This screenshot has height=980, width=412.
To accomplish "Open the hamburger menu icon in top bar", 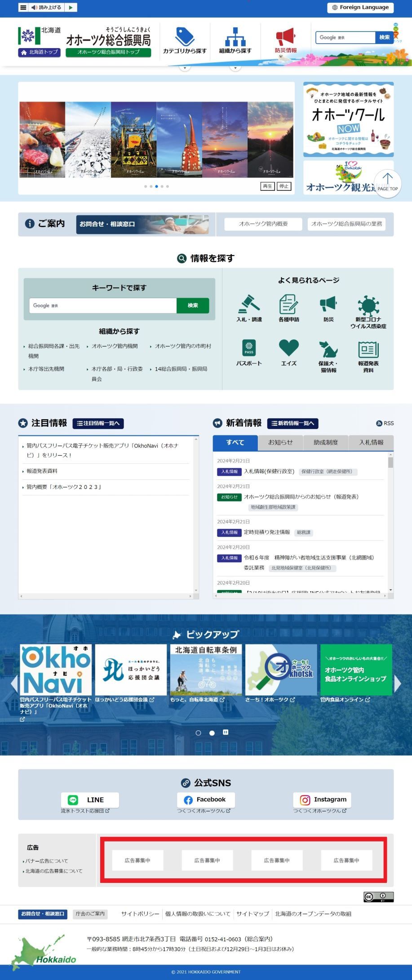I will click(23, 7).
